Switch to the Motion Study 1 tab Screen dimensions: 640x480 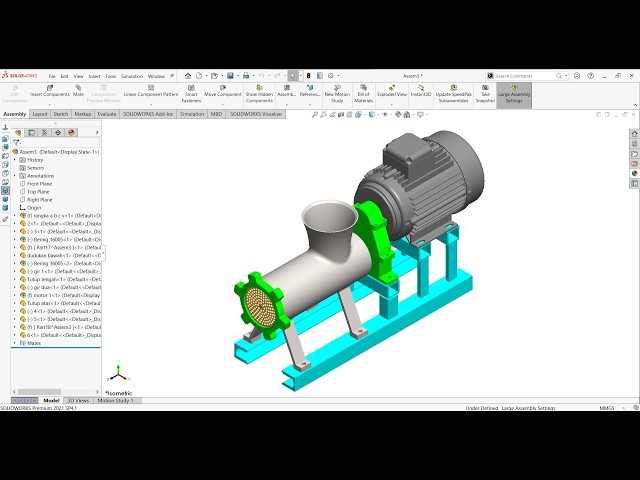(116, 400)
